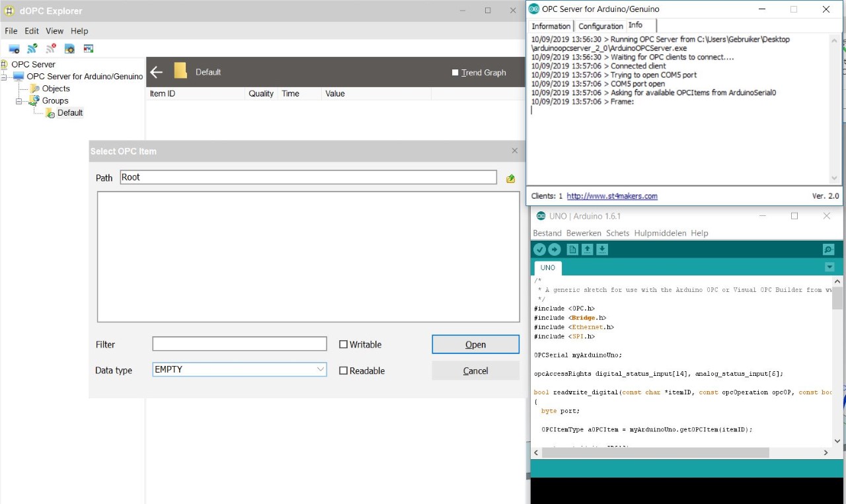Viewport: 846px width, 504px height.
Task: Open the www.st4makers.com link
Action: coord(612,196)
